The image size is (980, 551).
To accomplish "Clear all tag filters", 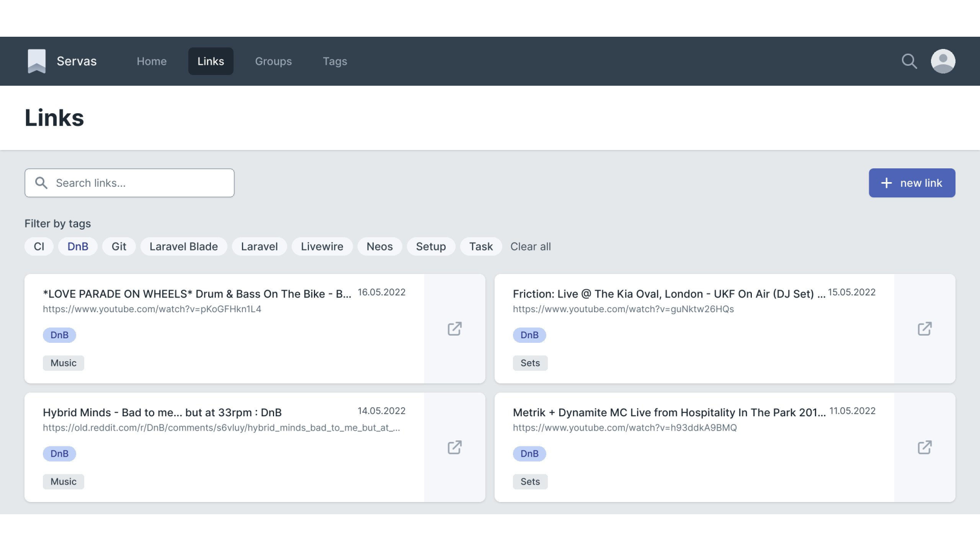I will [x=530, y=246].
